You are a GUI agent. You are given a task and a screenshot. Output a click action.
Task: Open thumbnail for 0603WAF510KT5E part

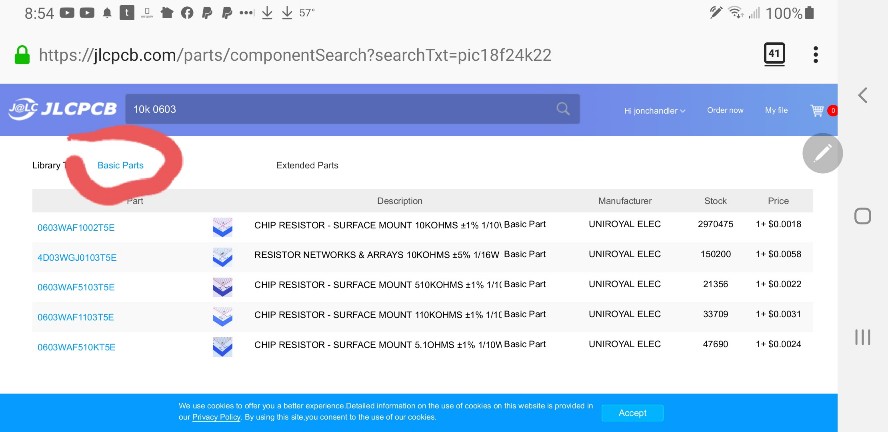pos(222,347)
